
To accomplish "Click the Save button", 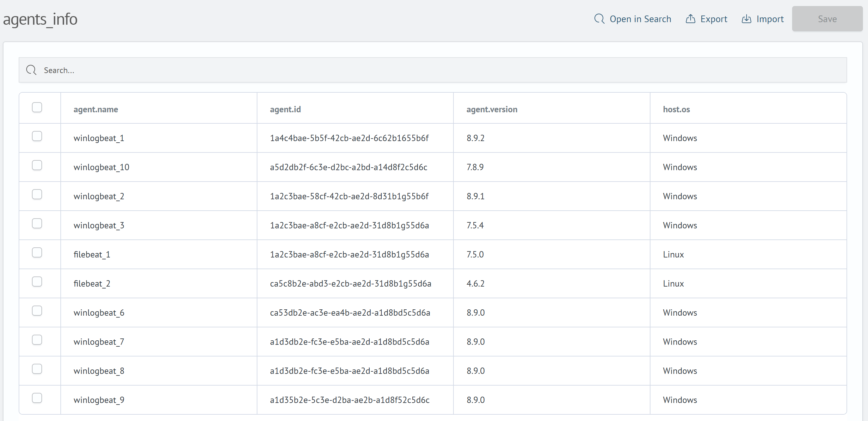I will (827, 19).
